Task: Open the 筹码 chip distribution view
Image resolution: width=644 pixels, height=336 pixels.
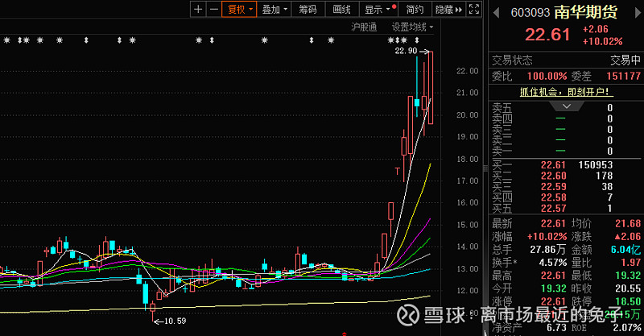Action: click(x=308, y=9)
